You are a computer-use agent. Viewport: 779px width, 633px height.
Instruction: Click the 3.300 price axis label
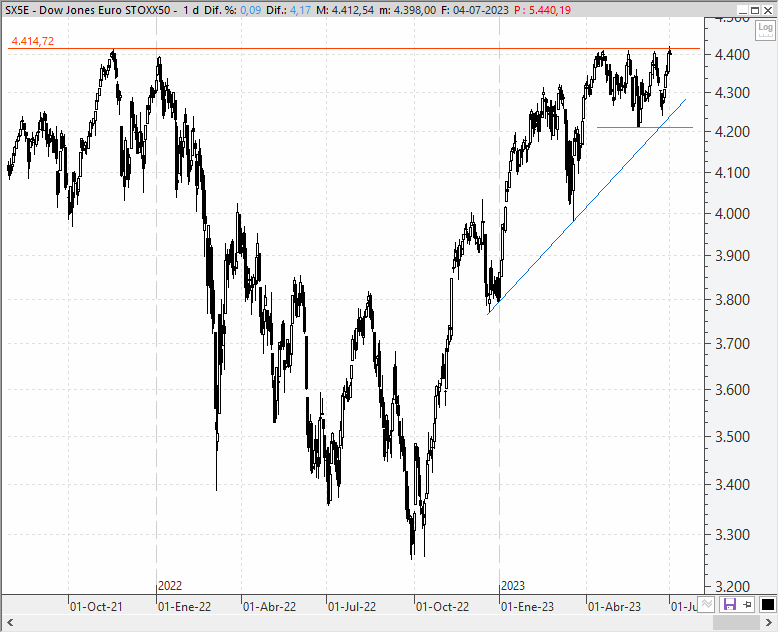tap(732, 535)
